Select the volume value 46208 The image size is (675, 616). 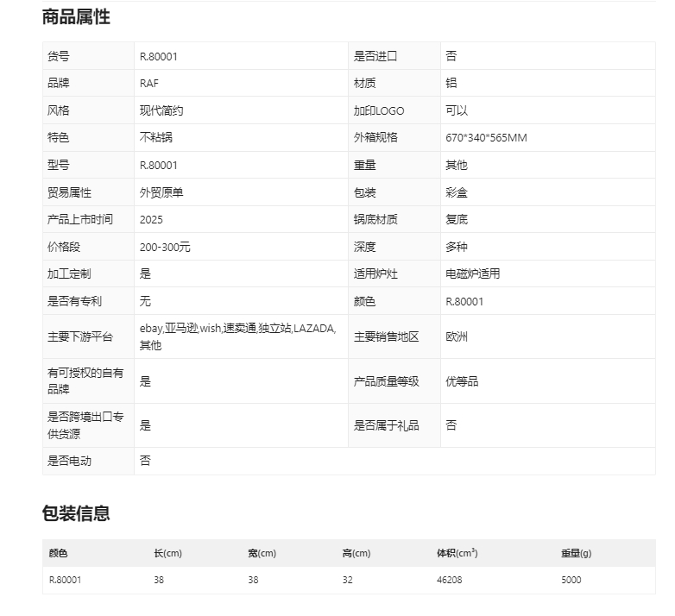(x=450, y=580)
